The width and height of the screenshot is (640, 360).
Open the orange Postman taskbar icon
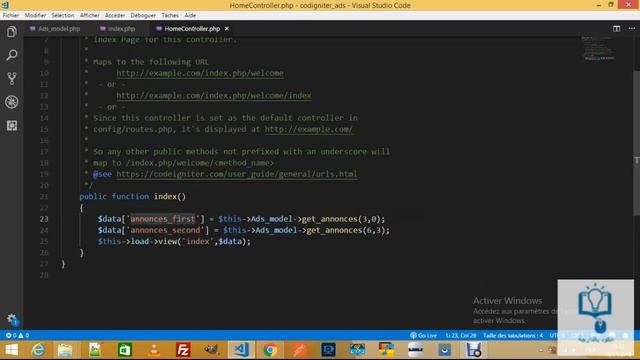pos(299,350)
